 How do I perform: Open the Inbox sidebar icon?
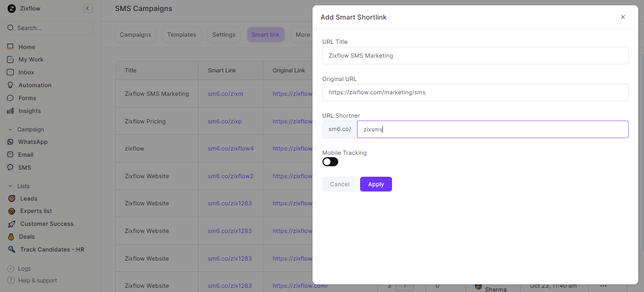[x=10, y=72]
